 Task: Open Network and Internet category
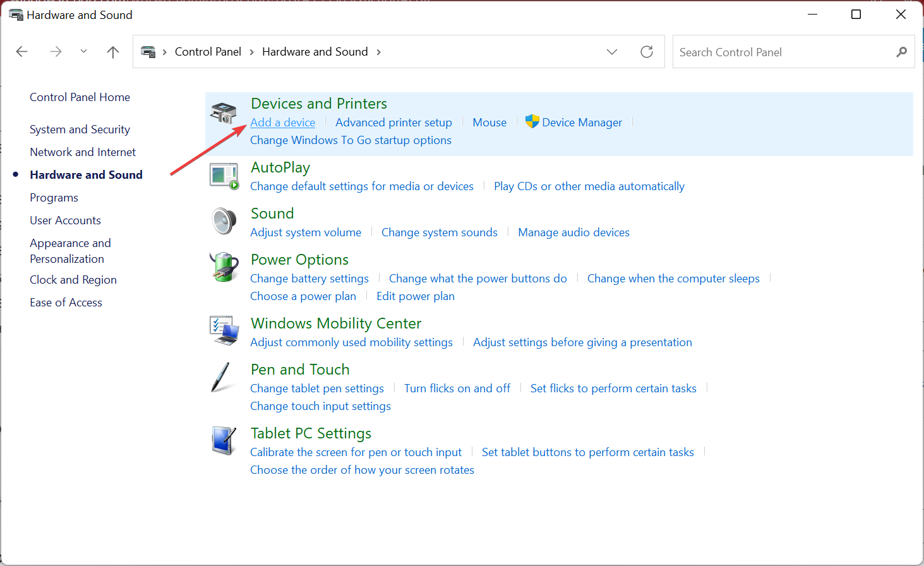pos(83,152)
